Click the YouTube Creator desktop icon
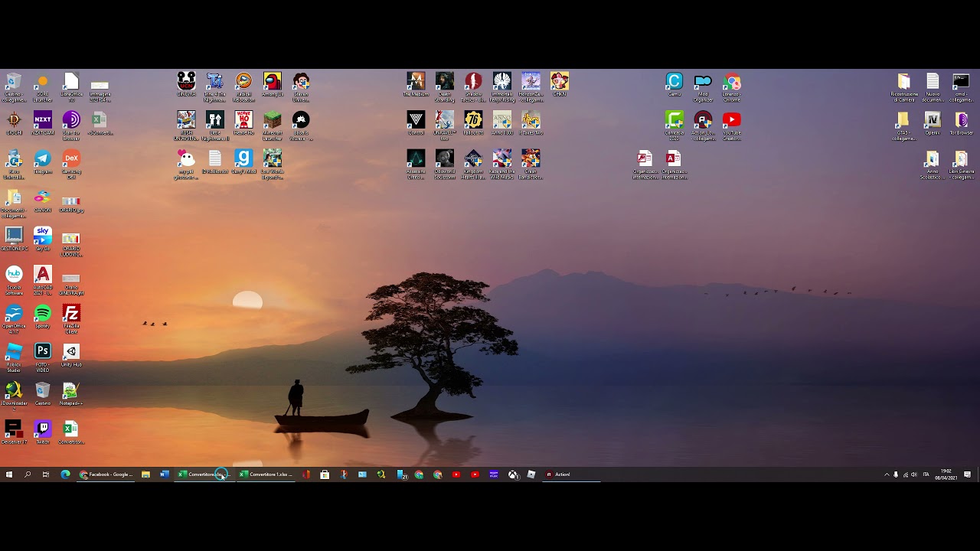Viewport: 980px width, 551px height. [732, 126]
